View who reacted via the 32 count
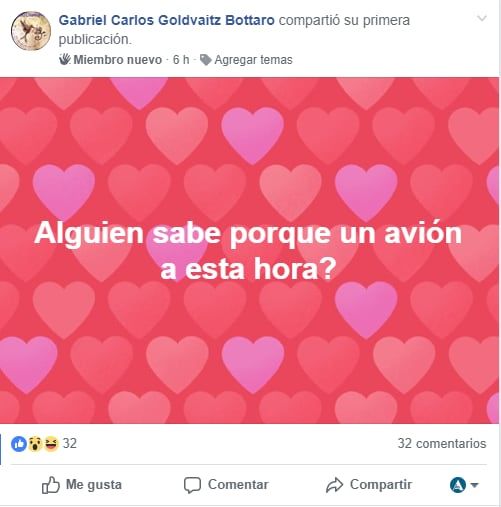The width and height of the screenshot is (501, 507). (x=70, y=443)
